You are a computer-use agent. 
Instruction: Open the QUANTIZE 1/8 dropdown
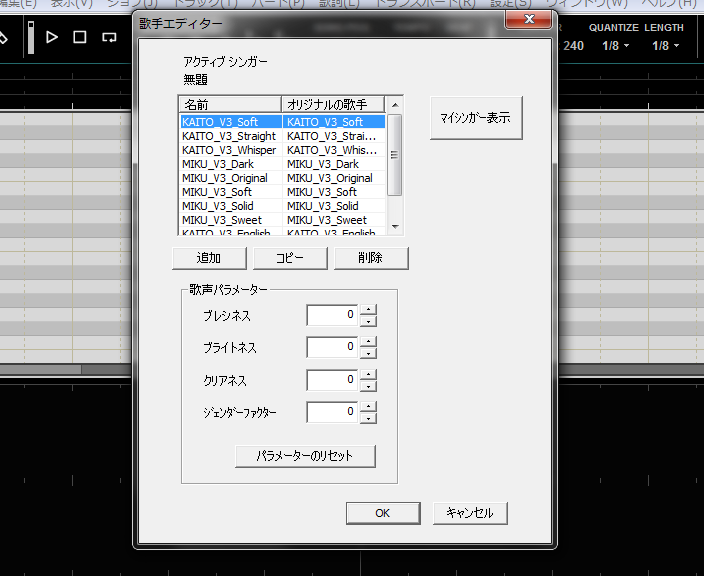(x=616, y=46)
